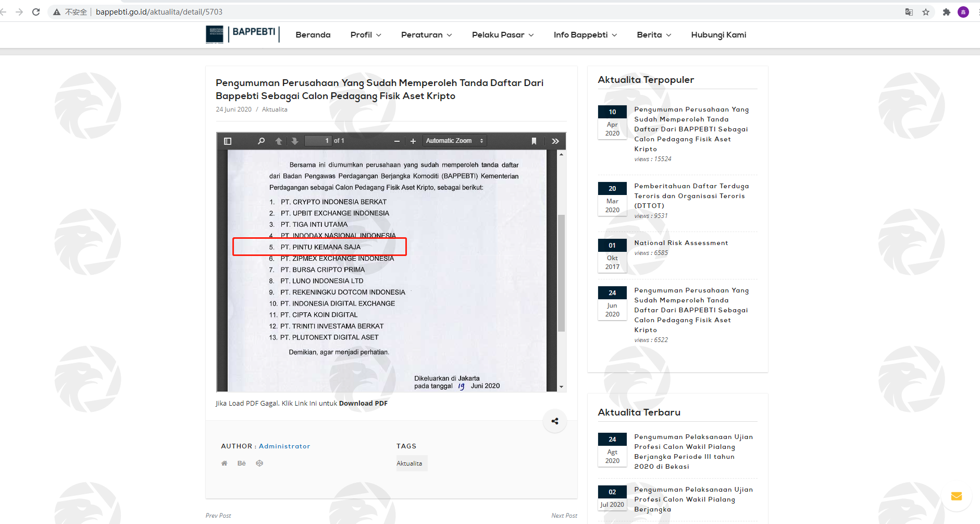The height and width of the screenshot is (524, 980).
Task: Open browser extensions puzzle icon
Action: [x=947, y=12]
